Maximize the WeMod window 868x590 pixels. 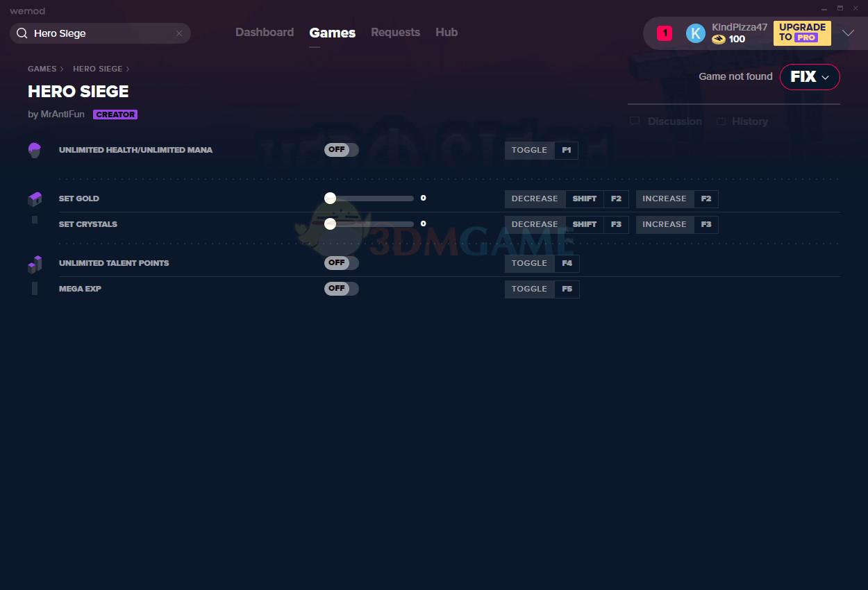(x=840, y=8)
